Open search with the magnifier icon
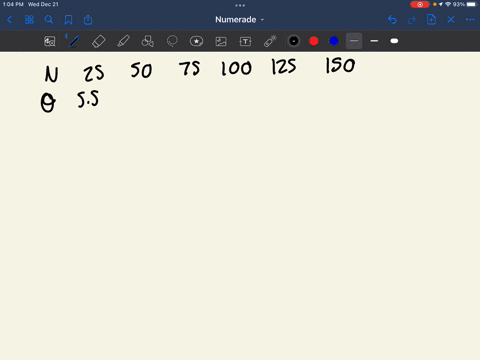This screenshot has height=360, width=480. 49,20
